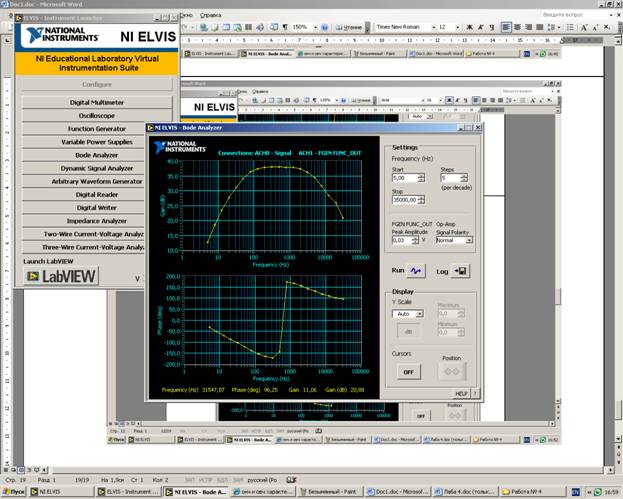Click the question mark icon beside HELP
623x499 pixels.
point(475,393)
